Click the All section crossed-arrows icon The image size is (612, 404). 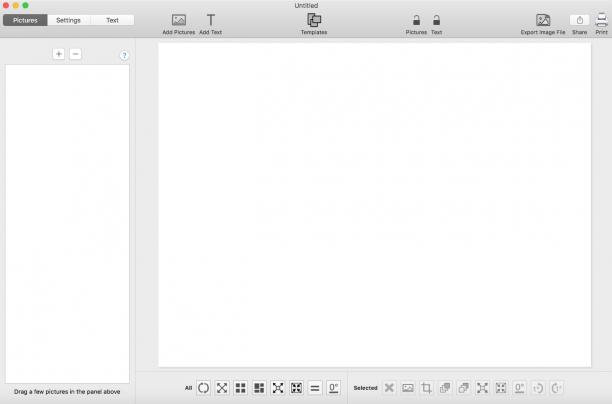222,388
